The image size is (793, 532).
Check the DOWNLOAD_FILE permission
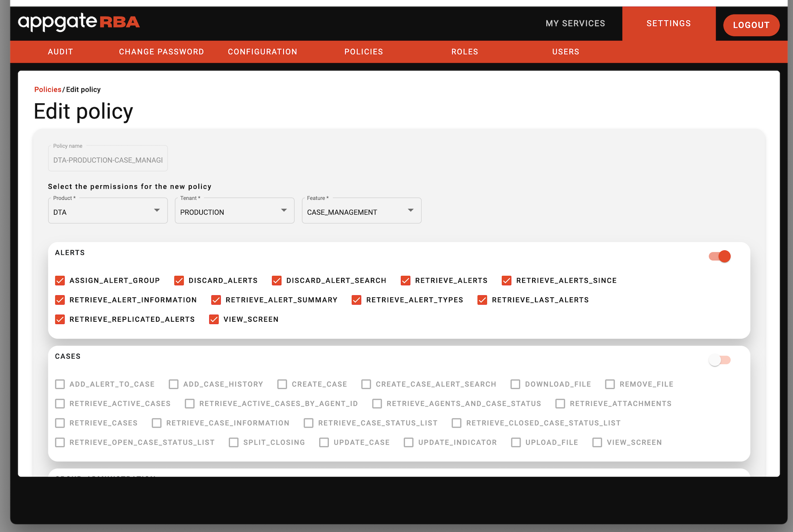pos(515,384)
